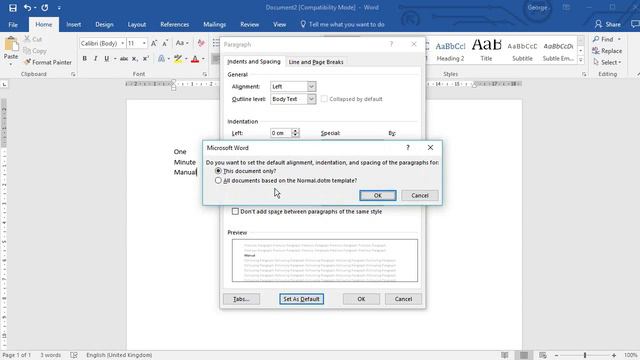Click the spelling proofing status icon
The image size is (640, 360).
(74, 355)
